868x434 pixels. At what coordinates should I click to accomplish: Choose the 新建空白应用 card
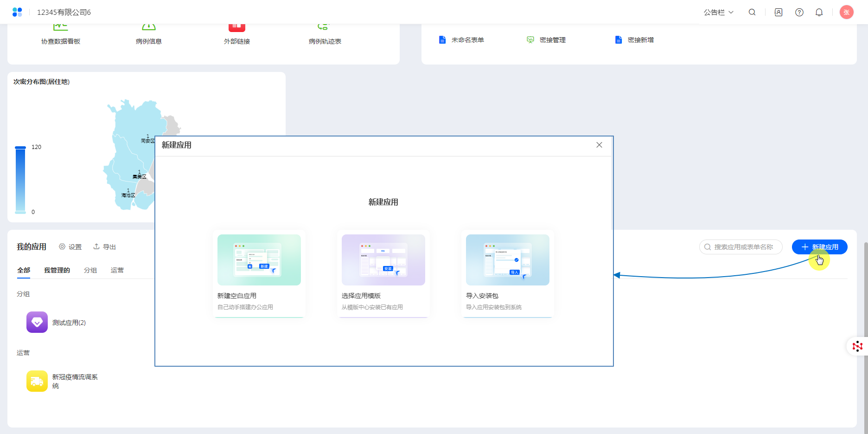tap(259, 274)
